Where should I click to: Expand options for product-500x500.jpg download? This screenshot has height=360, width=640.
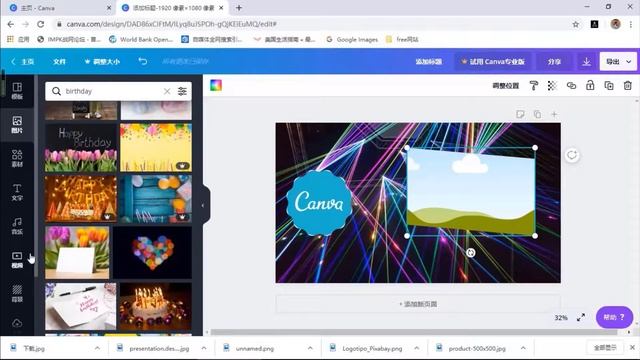523,348
